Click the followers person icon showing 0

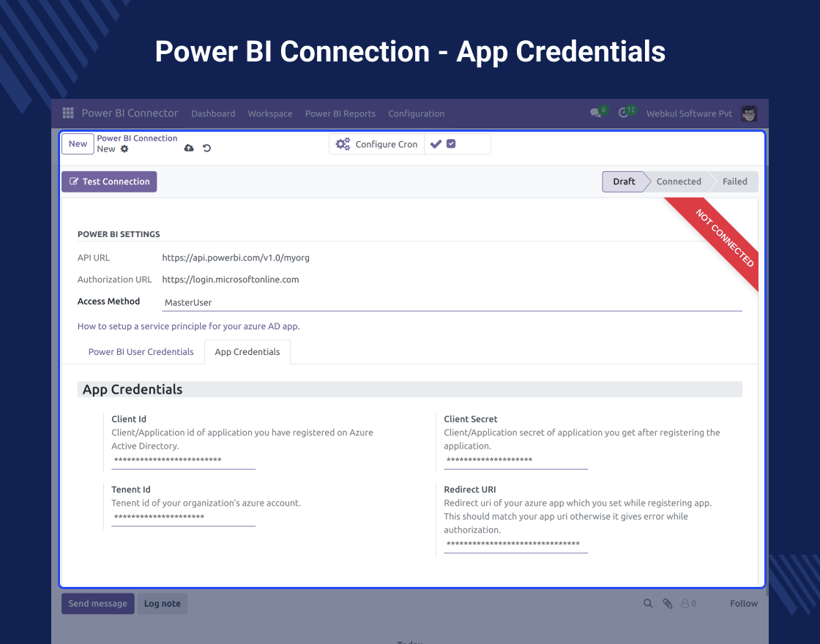[687, 603]
